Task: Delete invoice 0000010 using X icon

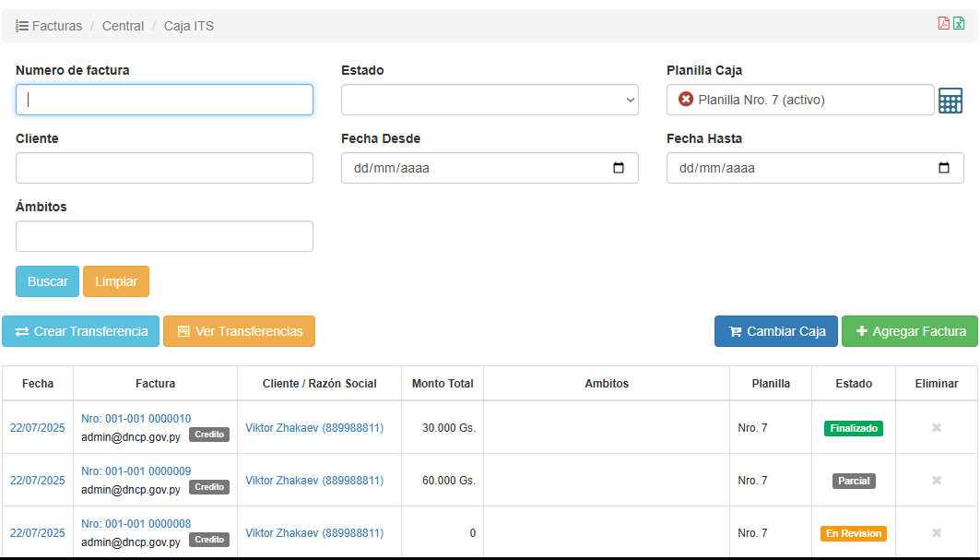Action: click(936, 428)
